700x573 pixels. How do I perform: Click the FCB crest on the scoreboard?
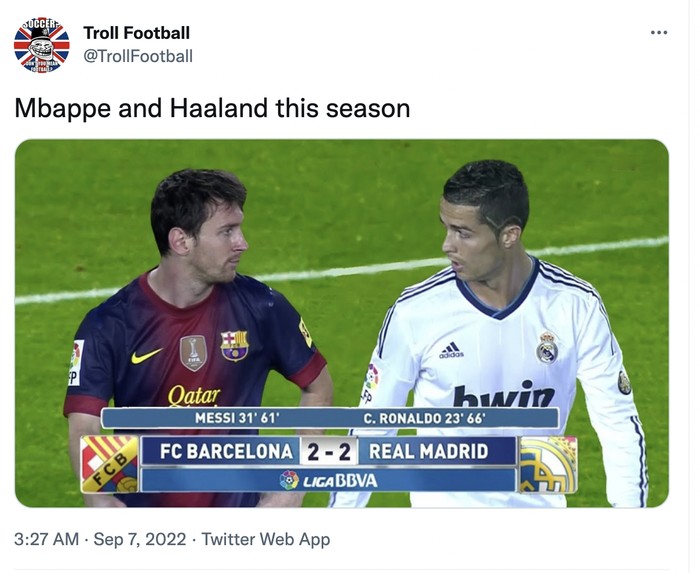coord(109,463)
